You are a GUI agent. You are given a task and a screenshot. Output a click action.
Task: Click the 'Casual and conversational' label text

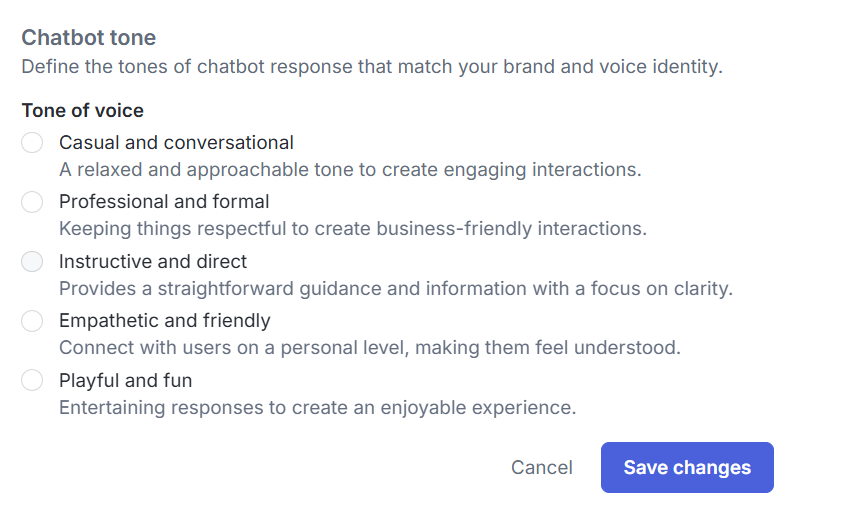click(176, 143)
